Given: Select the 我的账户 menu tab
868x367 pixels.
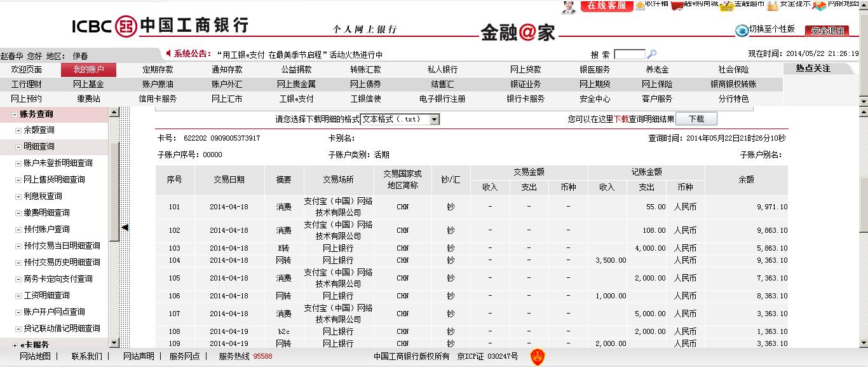Looking at the screenshot, I should [x=88, y=69].
